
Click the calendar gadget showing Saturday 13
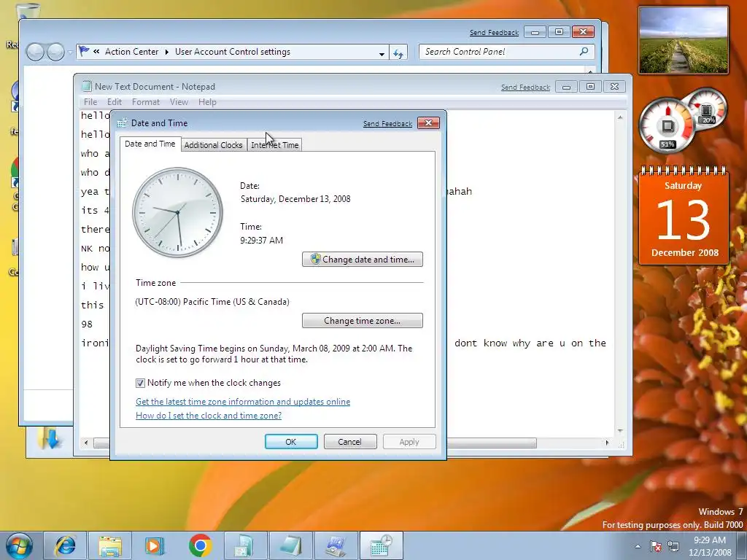pyautogui.click(x=684, y=217)
